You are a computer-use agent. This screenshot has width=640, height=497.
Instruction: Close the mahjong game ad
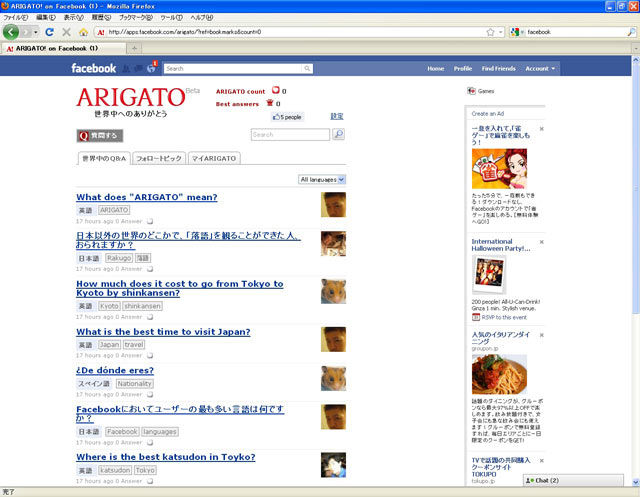pyautogui.click(x=542, y=129)
